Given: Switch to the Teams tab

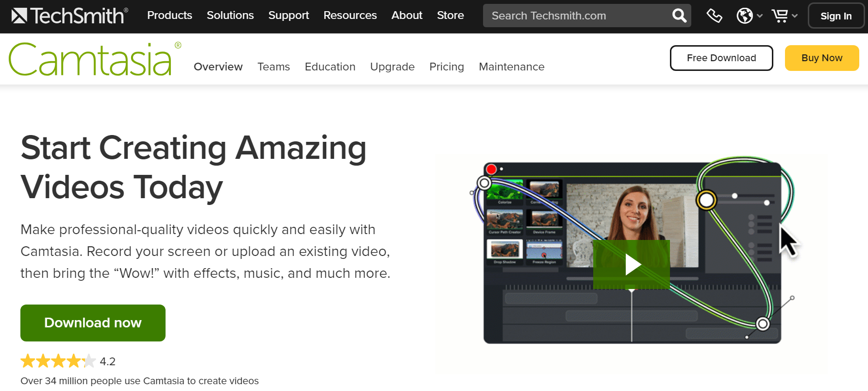Looking at the screenshot, I should coord(273,67).
